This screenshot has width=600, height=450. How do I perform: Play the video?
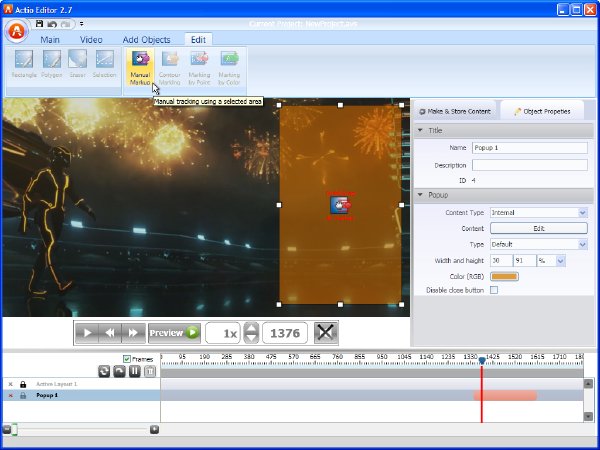(x=87, y=333)
